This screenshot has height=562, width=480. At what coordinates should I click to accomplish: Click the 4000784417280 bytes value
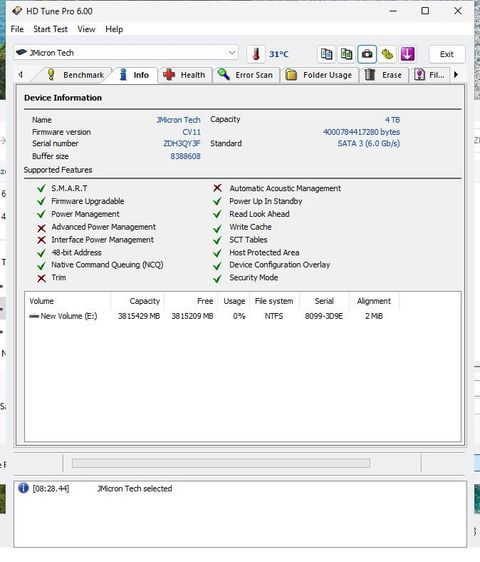click(361, 132)
